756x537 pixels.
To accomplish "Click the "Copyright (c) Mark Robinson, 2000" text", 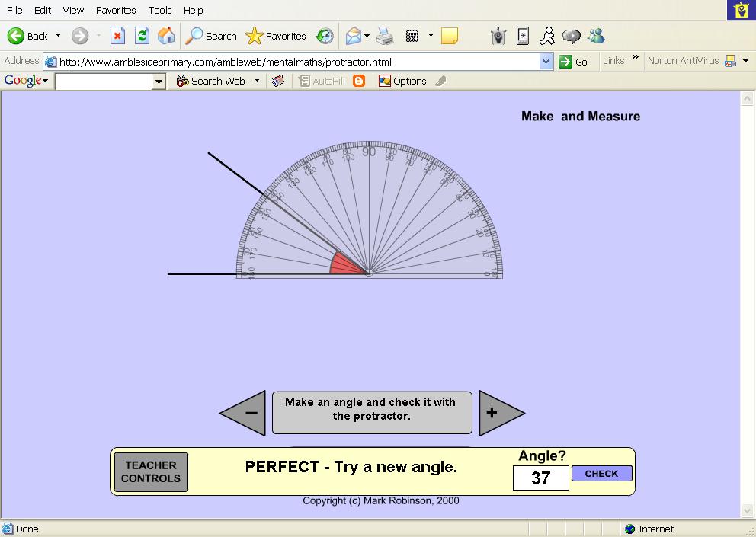I will 381,501.
